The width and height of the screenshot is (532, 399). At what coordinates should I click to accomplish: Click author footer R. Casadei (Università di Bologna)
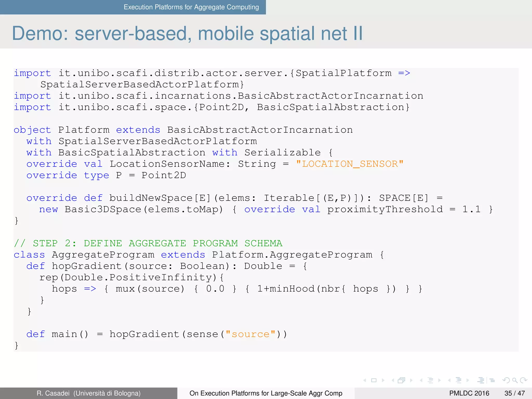89,393
